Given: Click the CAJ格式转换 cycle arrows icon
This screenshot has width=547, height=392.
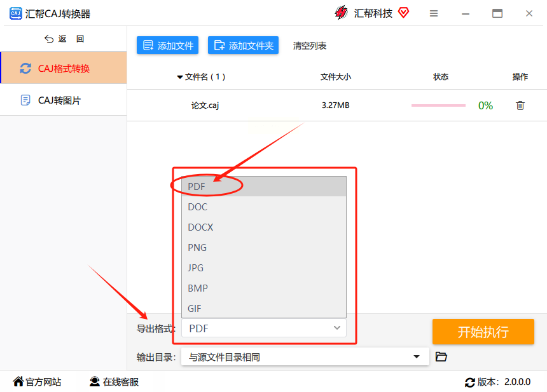Looking at the screenshot, I should tap(25, 68).
